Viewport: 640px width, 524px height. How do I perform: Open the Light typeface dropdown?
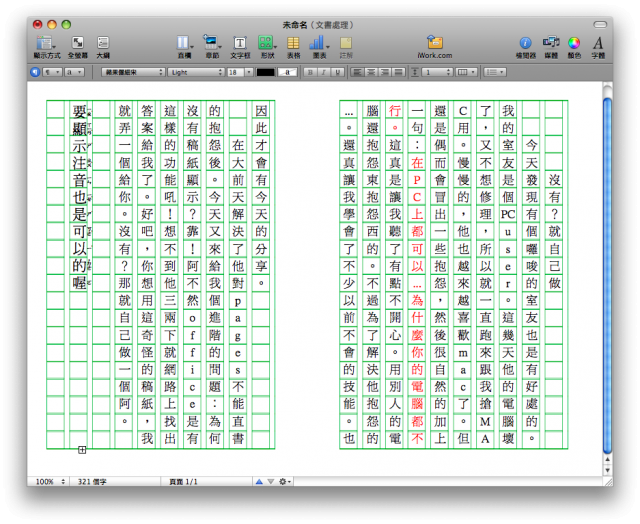(196, 72)
